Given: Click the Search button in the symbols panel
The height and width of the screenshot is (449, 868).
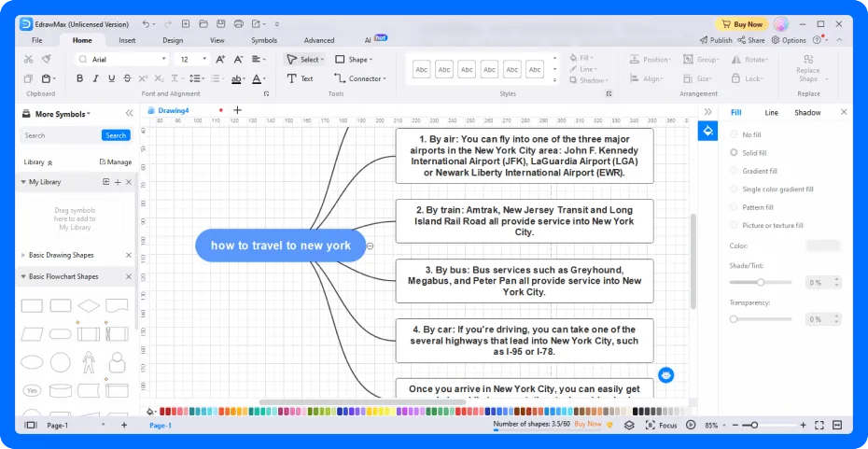Looking at the screenshot, I should (116, 135).
